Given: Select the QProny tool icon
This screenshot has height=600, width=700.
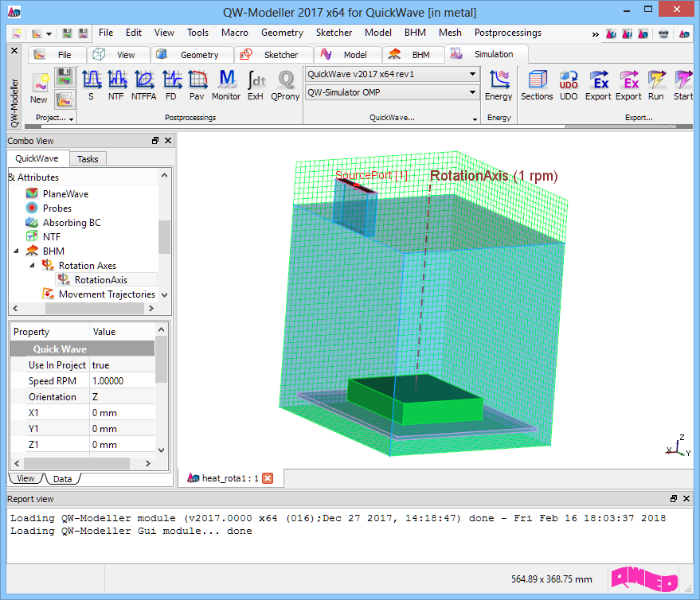Looking at the screenshot, I should point(284,84).
